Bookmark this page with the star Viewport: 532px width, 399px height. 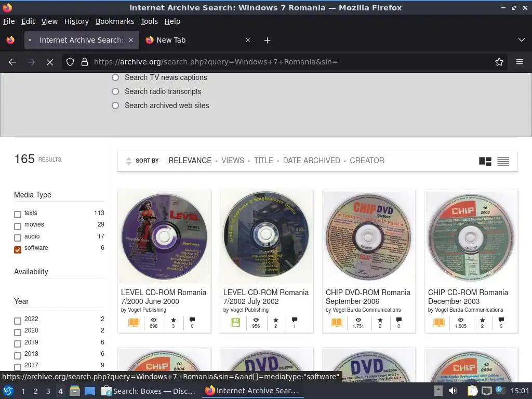(499, 62)
